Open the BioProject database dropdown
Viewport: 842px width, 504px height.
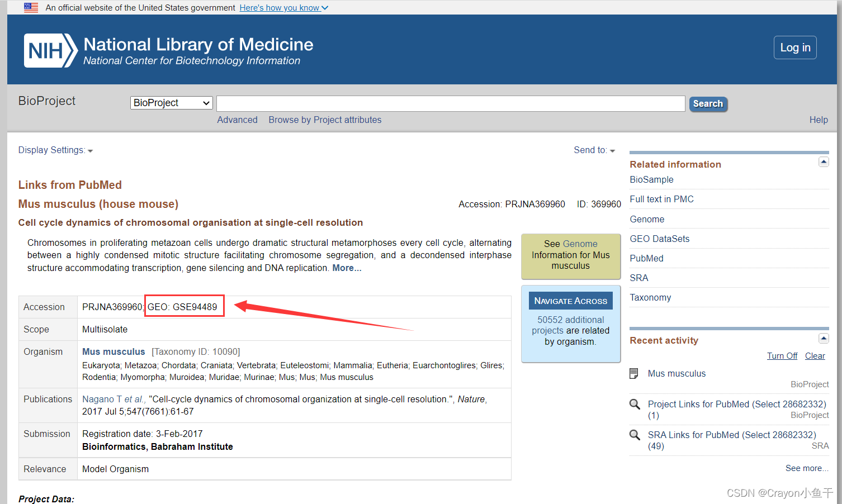click(x=172, y=103)
